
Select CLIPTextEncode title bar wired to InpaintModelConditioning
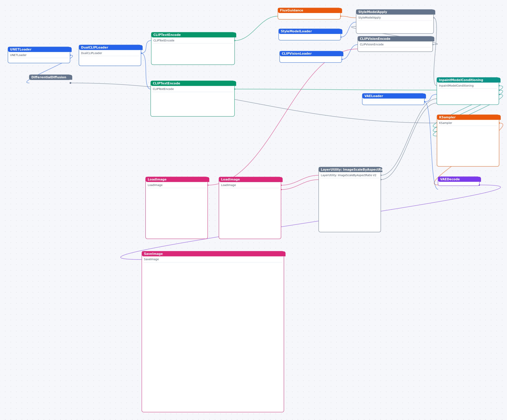pos(193,83)
